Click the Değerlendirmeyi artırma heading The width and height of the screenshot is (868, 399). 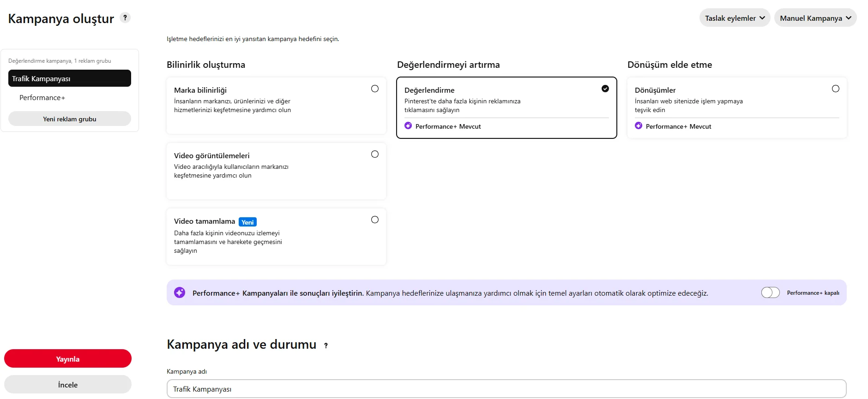(448, 65)
